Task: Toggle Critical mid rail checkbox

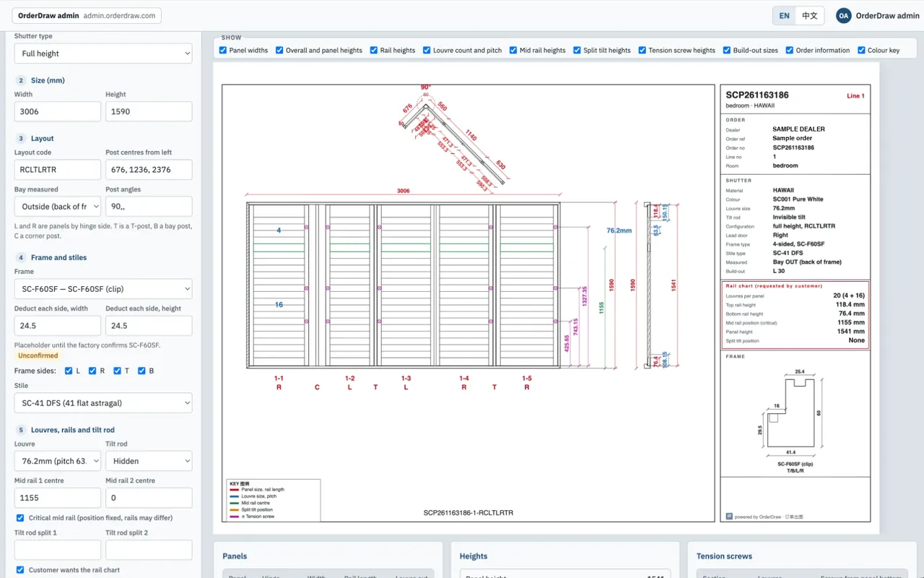Action: tap(20, 518)
